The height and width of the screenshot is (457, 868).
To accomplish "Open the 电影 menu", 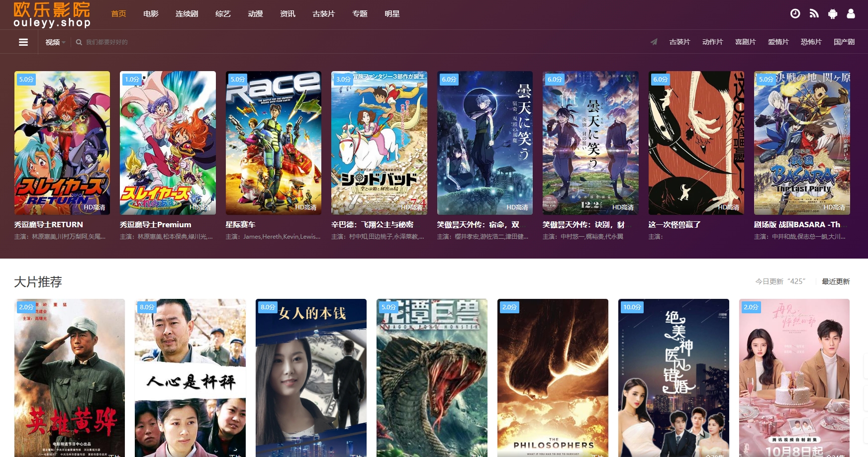I will click(150, 14).
